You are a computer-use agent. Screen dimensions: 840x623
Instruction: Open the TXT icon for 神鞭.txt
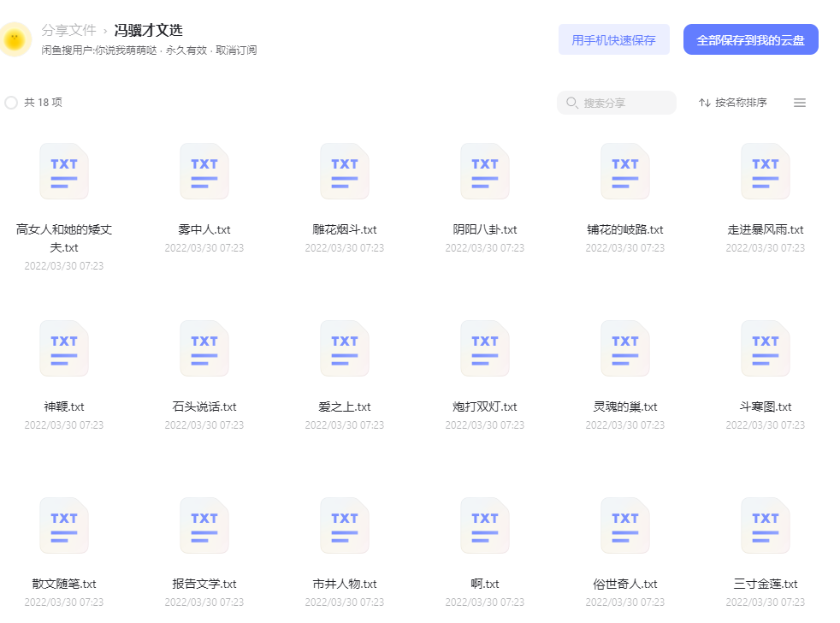point(64,348)
